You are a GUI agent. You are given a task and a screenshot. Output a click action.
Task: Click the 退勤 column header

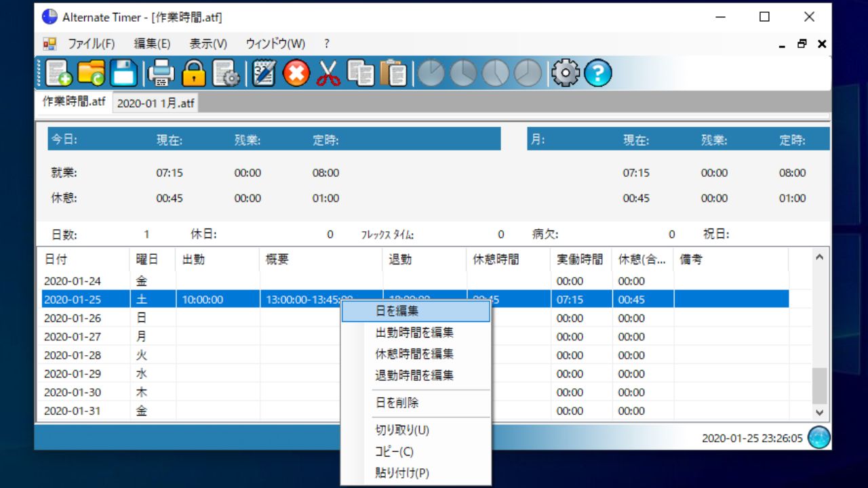(425, 260)
